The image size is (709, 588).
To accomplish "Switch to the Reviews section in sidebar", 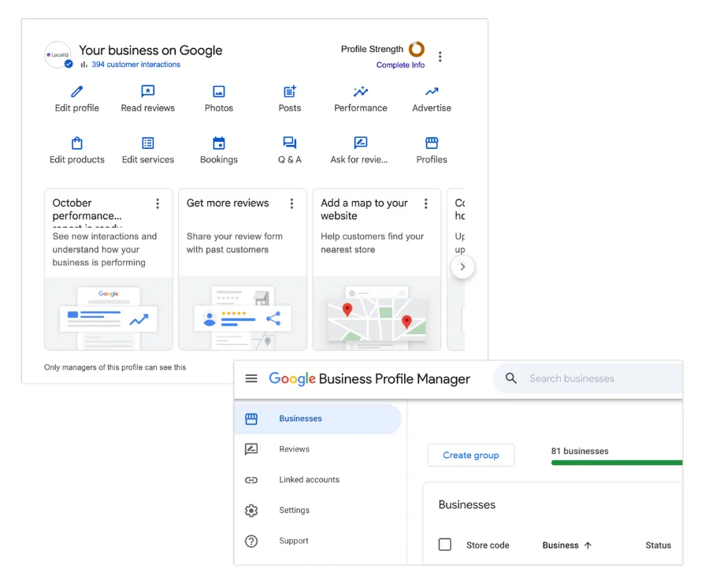I will [294, 449].
